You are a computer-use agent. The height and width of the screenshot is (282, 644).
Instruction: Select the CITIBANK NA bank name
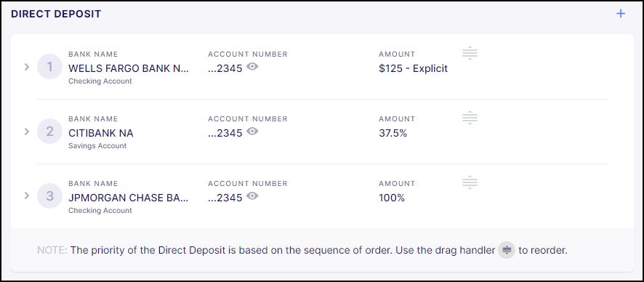click(x=100, y=134)
